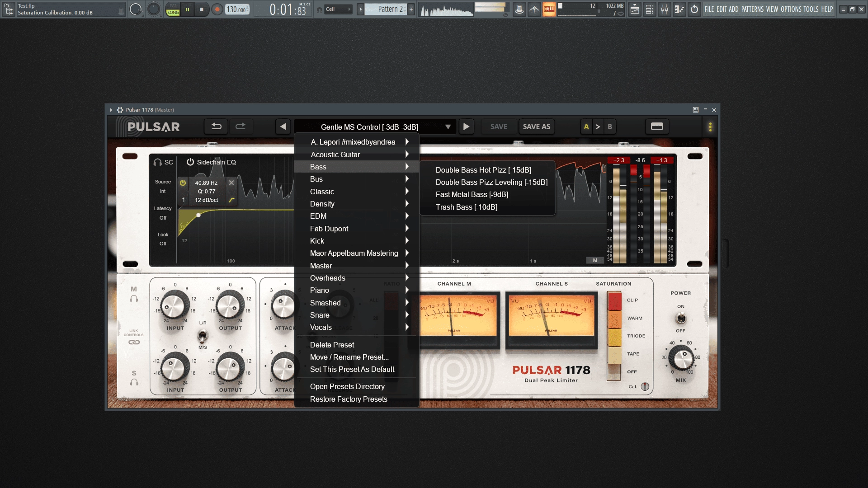Click channel M INPUT knob
The height and width of the screenshot is (488, 868).
click(175, 305)
